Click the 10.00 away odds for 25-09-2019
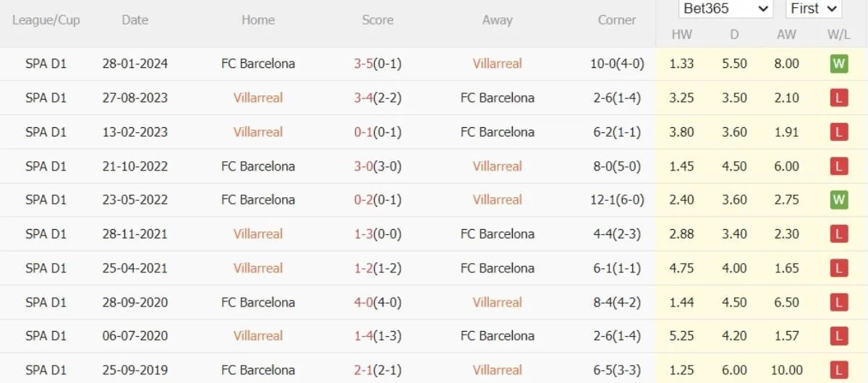 pyautogui.click(x=786, y=370)
